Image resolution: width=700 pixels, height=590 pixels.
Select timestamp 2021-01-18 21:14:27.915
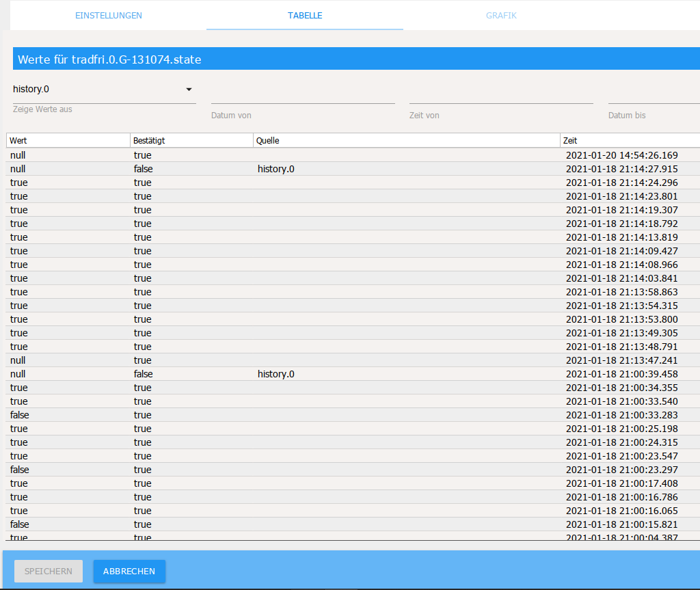coord(622,169)
